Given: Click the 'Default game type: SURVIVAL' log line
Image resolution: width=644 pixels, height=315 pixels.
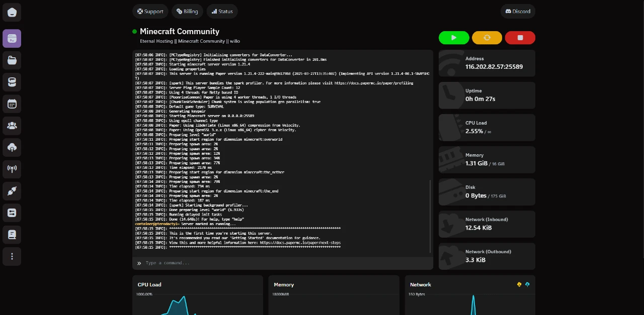Looking at the screenshot, I should [180, 107].
